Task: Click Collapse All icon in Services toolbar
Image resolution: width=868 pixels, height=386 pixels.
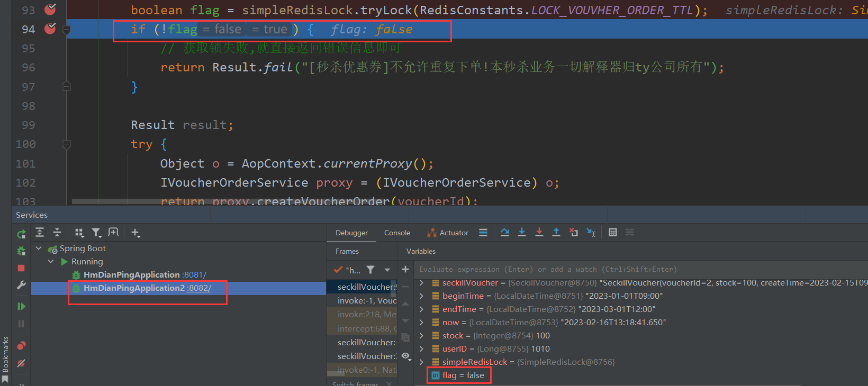Action: 57,232
